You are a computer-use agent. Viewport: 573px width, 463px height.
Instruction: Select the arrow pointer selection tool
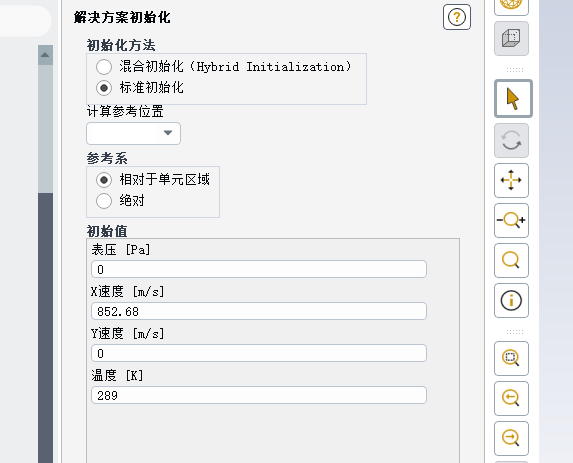(x=513, y=99)
